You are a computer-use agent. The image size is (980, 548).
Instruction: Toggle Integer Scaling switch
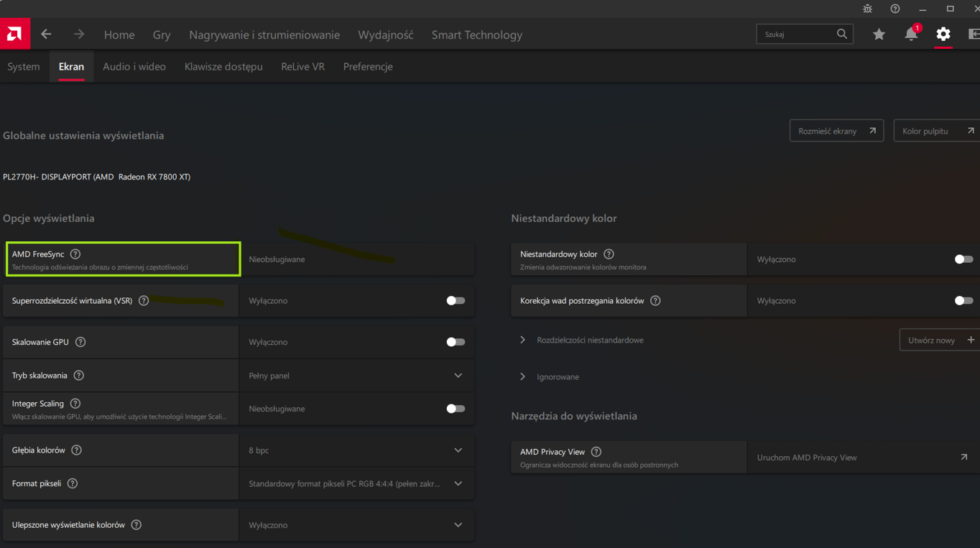(456, 409)
